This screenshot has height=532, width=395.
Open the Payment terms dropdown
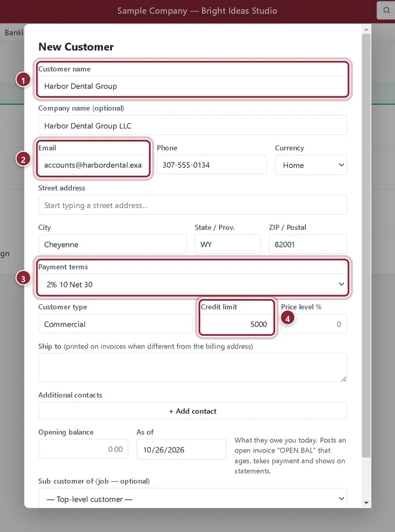coord(193,285)
